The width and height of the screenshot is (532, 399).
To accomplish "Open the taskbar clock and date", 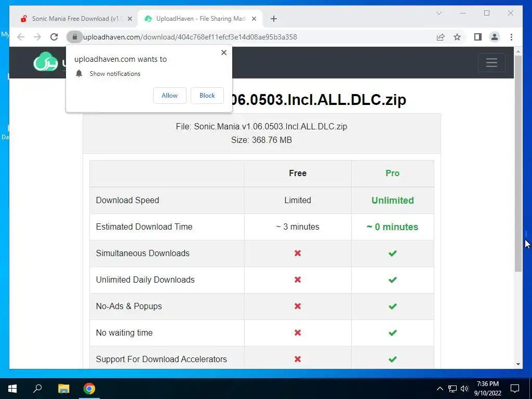I will [x=487, y=389].
